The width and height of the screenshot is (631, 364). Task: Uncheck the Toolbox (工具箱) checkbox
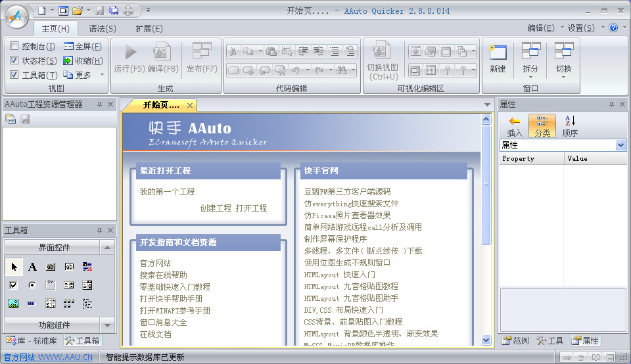click(14, 75)
